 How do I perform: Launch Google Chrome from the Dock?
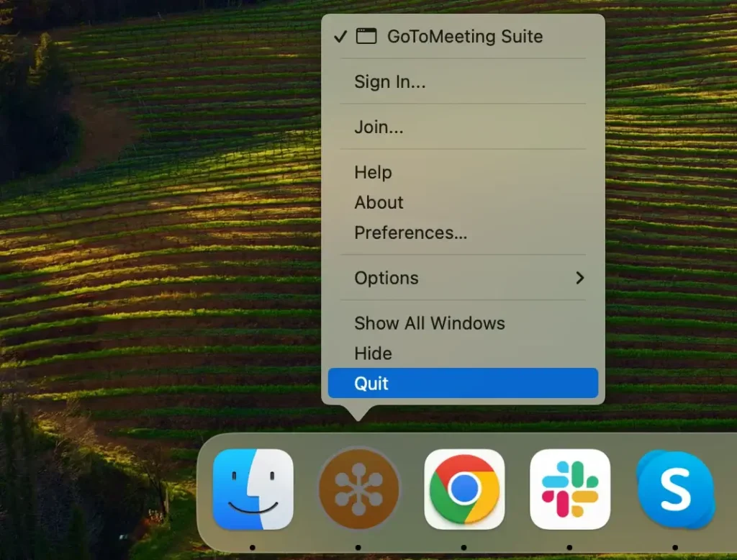(464, 489)
